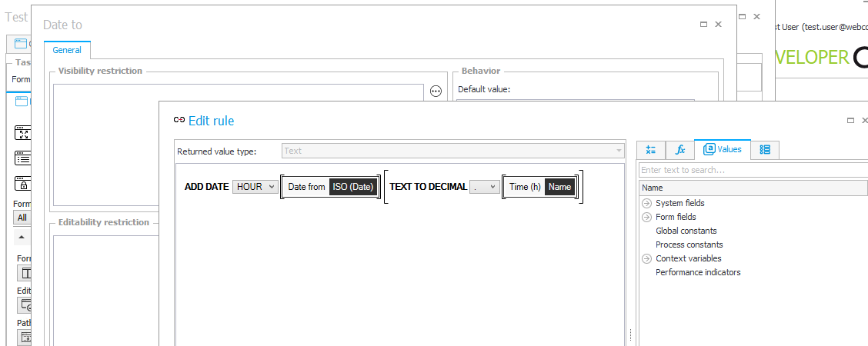Open the list-style objects tab icon
The image size is (868, 346).
point(765,150)
